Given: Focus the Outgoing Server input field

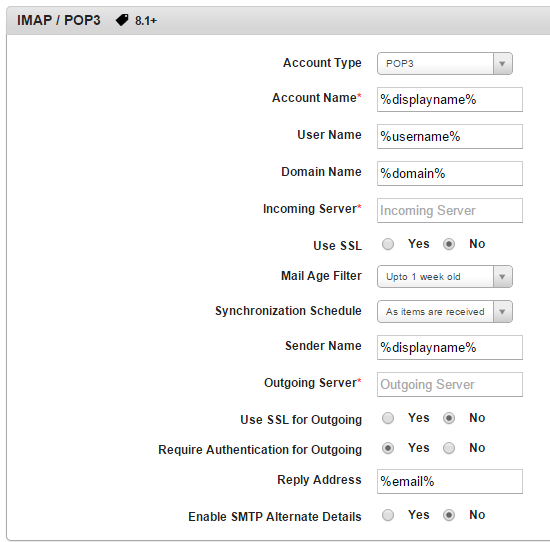Looking at the screenshot, I should point(450,384).
